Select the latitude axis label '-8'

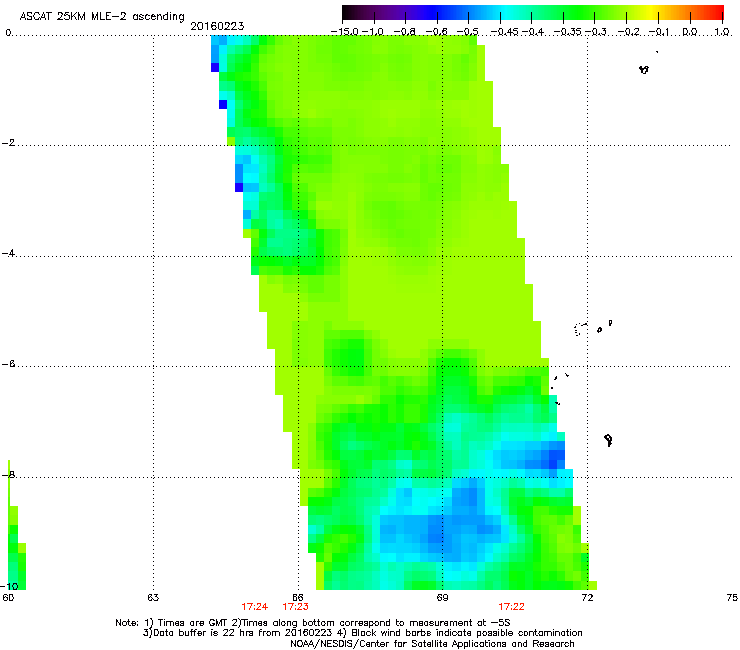click(x=8, y=475)
